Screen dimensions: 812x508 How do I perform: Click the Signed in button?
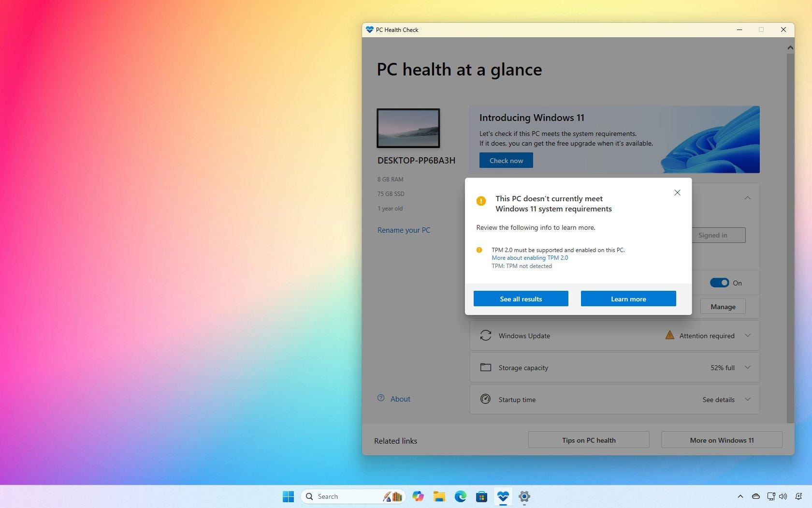(x=719, y=235)
